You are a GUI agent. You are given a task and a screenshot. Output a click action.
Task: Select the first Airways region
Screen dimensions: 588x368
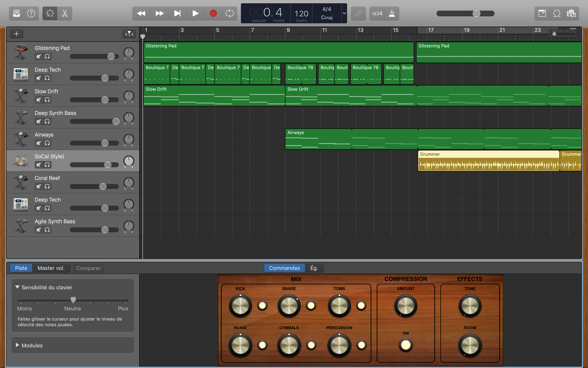click(318, 139)
